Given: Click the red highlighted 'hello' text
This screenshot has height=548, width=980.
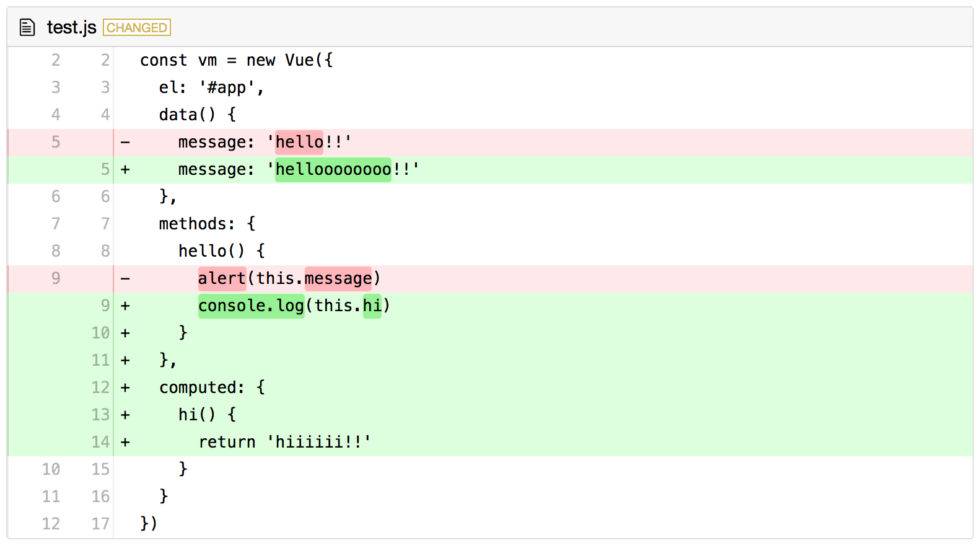Looking at the screenshot, I should click(299, 142).
